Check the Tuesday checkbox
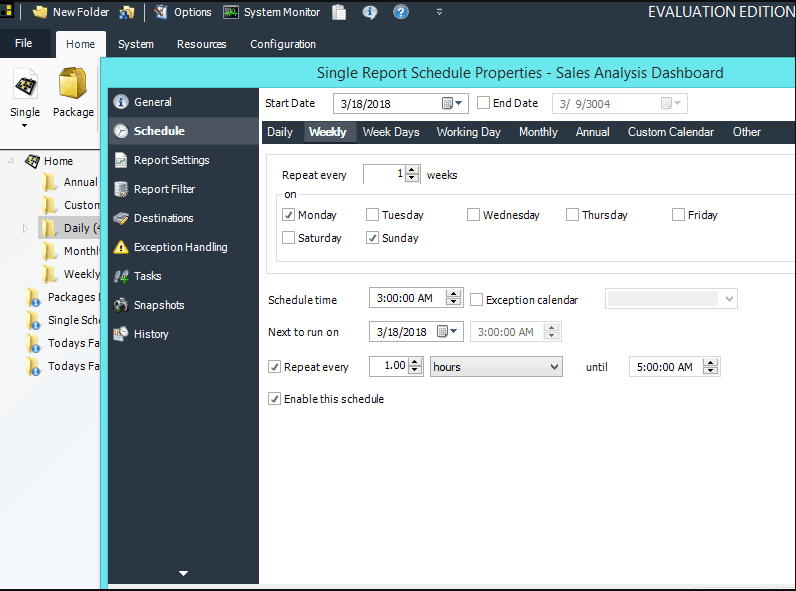The image size is (796, 591). click(x=372, y=215)
